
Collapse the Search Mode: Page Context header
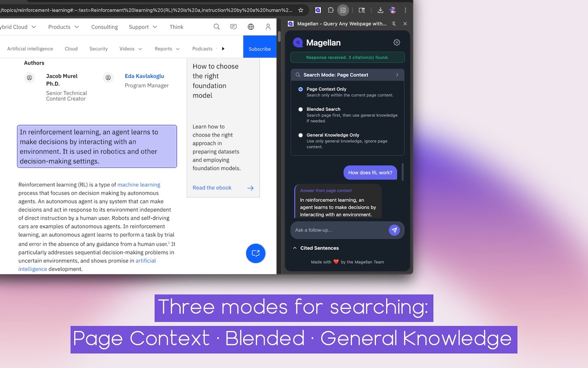point(347,75)
